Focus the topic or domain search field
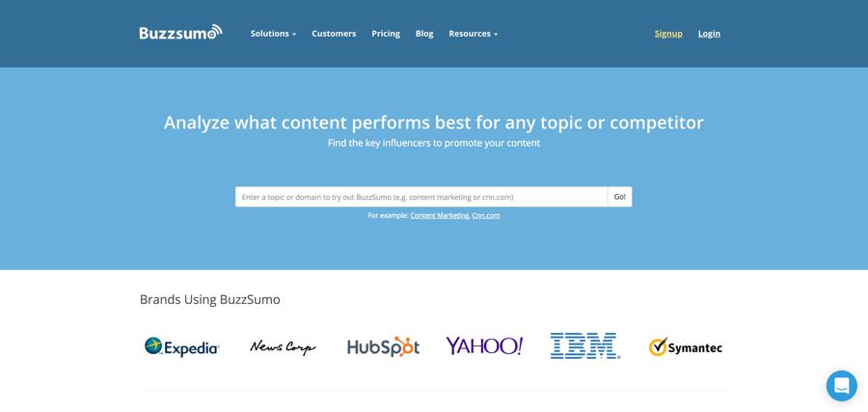 click(421, 197)
